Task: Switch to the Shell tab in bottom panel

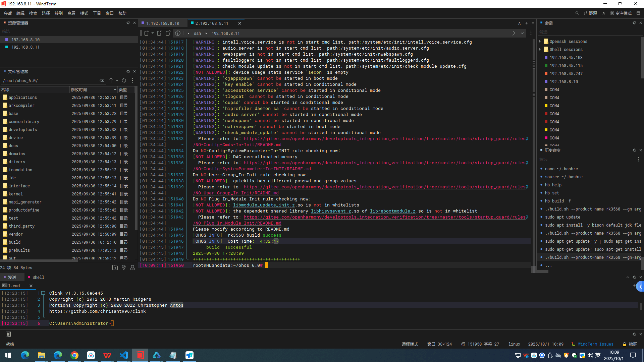Action: coord(36,277)
